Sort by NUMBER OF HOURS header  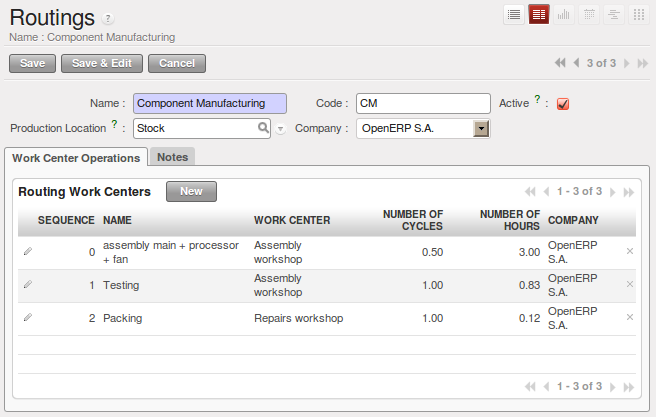coord(510,220)
